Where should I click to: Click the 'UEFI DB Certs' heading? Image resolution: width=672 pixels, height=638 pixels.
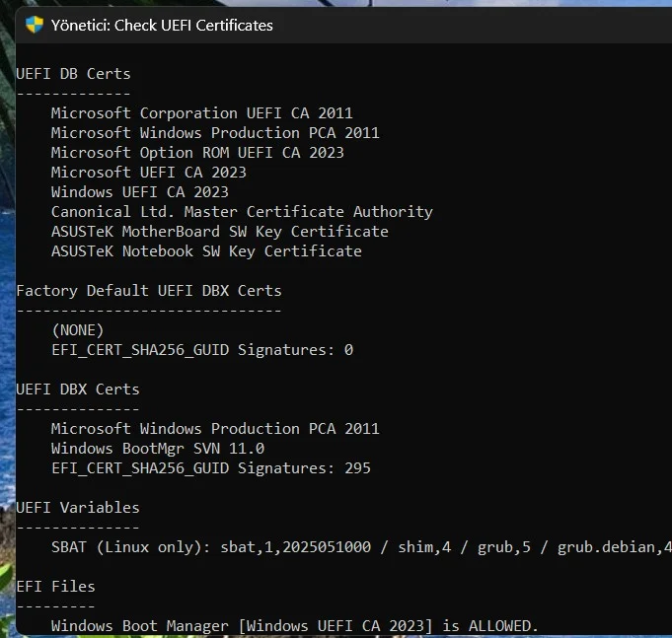(x=73, y=74)
